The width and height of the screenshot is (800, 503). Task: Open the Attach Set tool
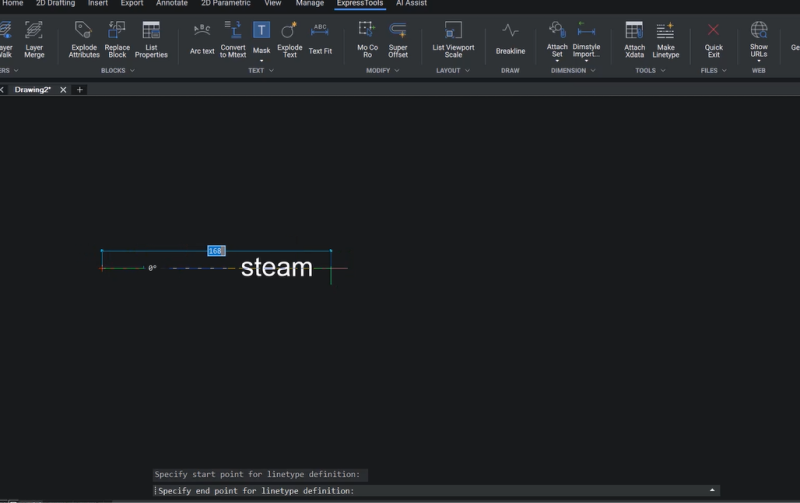click(x=557, y=39)
